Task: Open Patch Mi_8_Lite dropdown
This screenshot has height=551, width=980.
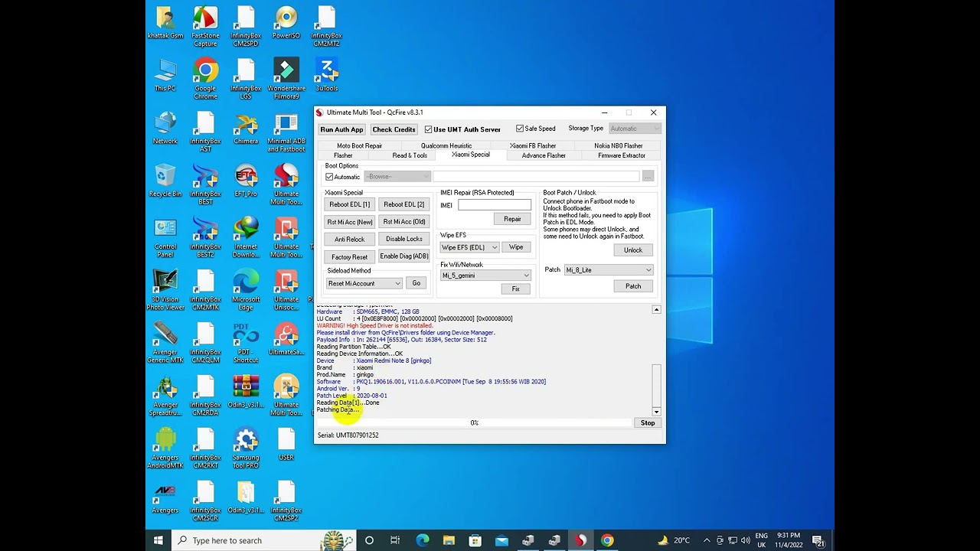Action: 609,270
